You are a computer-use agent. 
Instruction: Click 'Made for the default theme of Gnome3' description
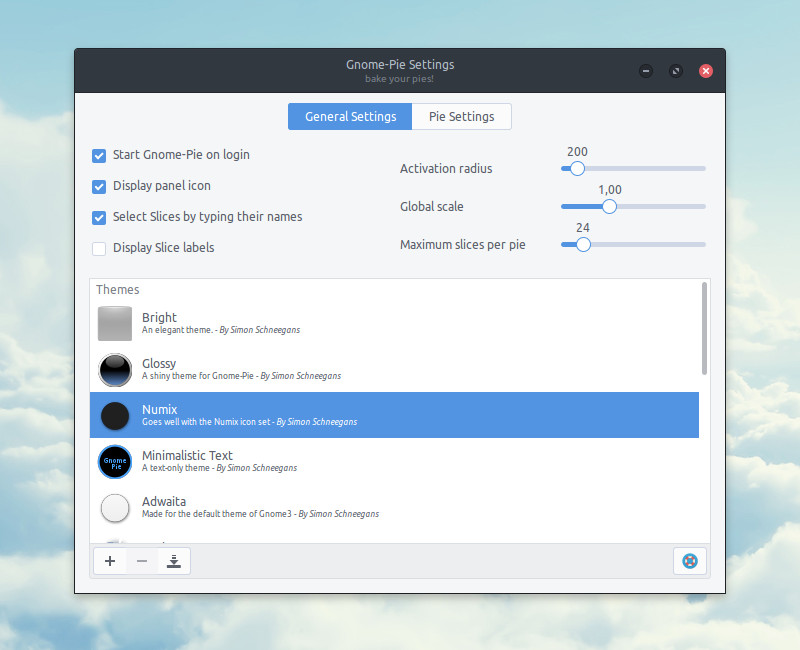pos(217,514)
